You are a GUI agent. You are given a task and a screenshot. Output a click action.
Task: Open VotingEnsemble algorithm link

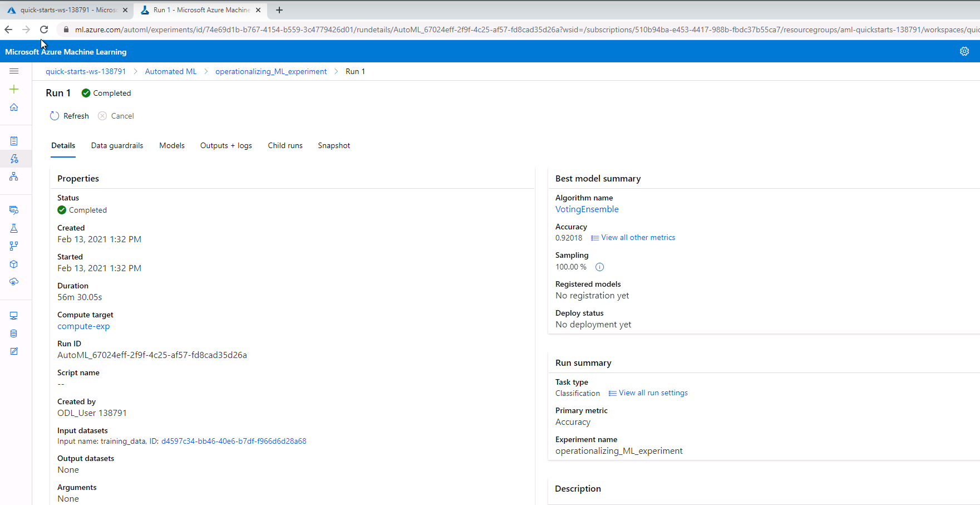(x=587, y=209)
